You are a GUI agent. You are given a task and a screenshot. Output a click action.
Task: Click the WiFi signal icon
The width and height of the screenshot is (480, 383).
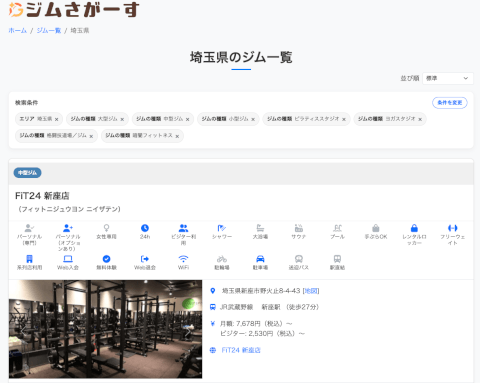coord(183,259)
